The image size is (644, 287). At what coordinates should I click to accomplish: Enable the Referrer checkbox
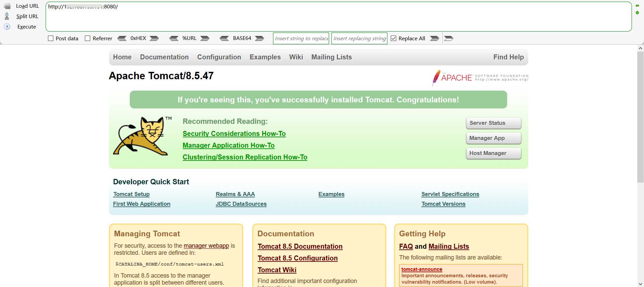pos(88,38)
